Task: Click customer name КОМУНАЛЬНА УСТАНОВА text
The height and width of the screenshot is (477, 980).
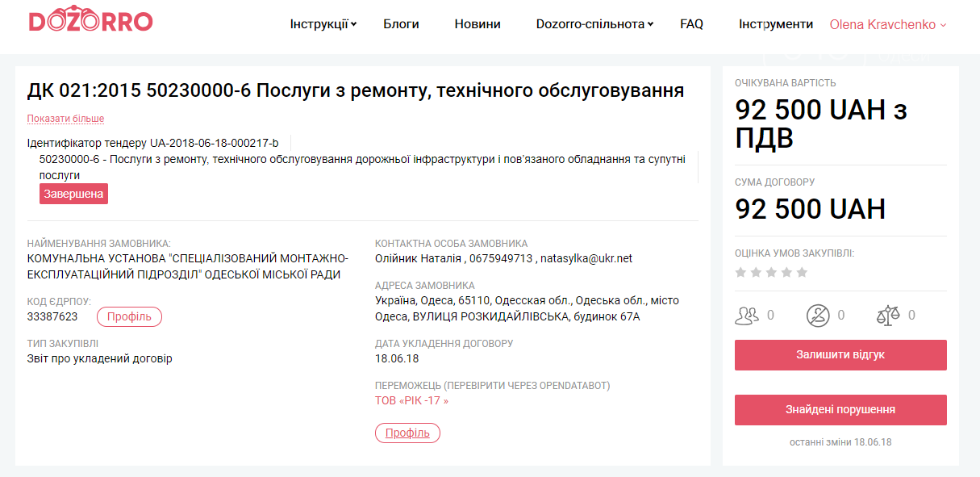Action: click(188, 266)
